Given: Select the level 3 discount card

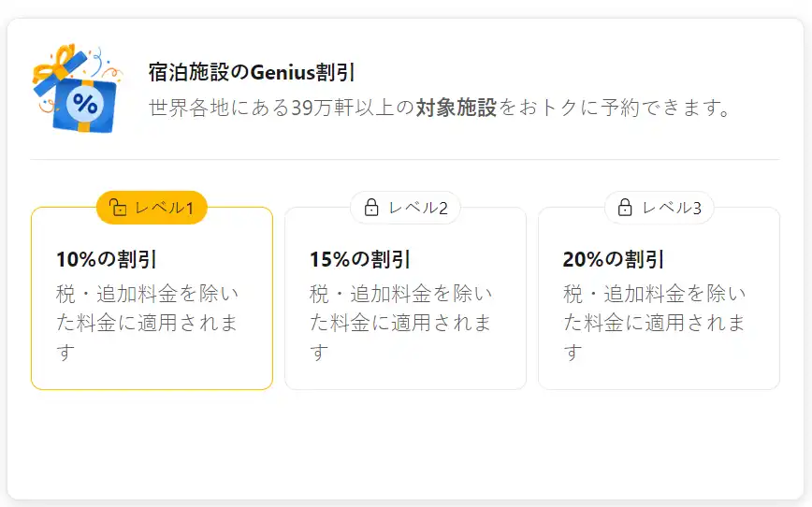Looking at the screenshot, I should (660, 298).
